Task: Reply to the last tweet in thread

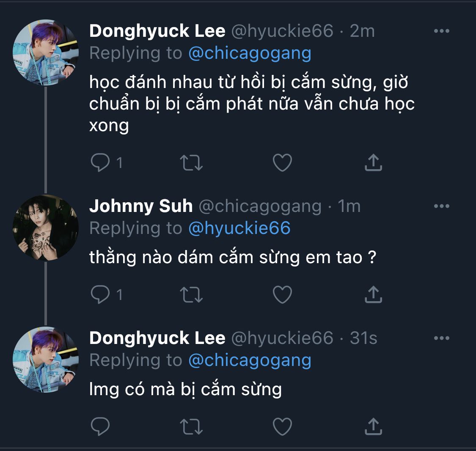Action: (101, 426)
